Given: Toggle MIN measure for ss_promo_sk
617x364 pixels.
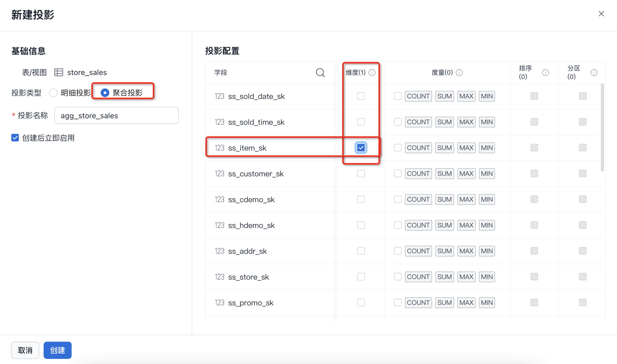Looking at the screenshot, I should coord(487,303).
